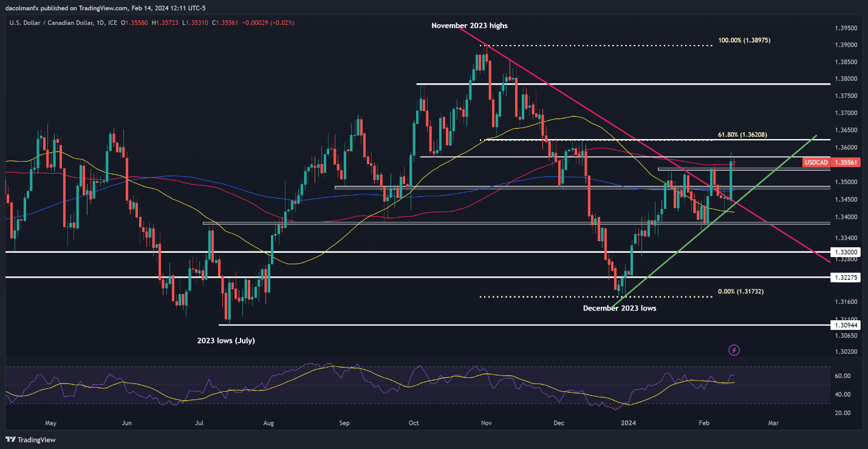
Task: Click the 1.36500 price scale value
Action: [x=845, y=131]
